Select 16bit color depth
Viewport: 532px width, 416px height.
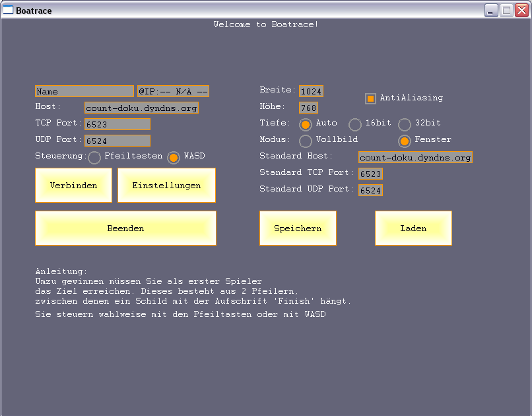point(355,124)
